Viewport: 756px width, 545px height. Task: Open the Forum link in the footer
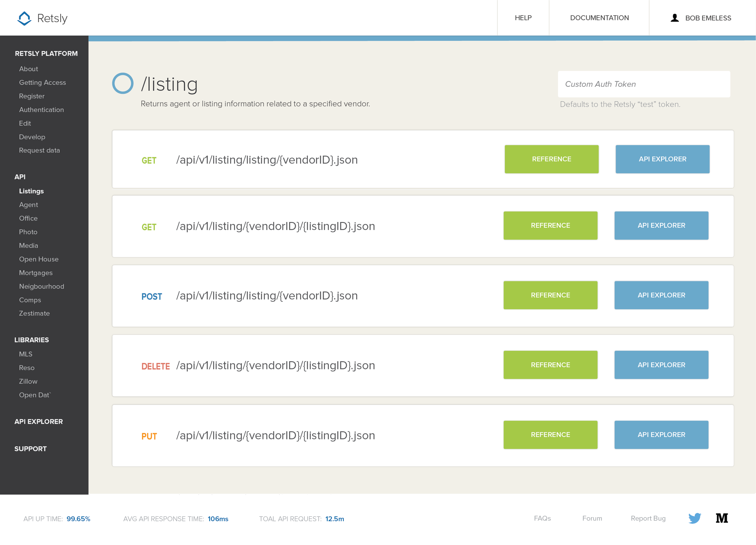coord(592,518)
